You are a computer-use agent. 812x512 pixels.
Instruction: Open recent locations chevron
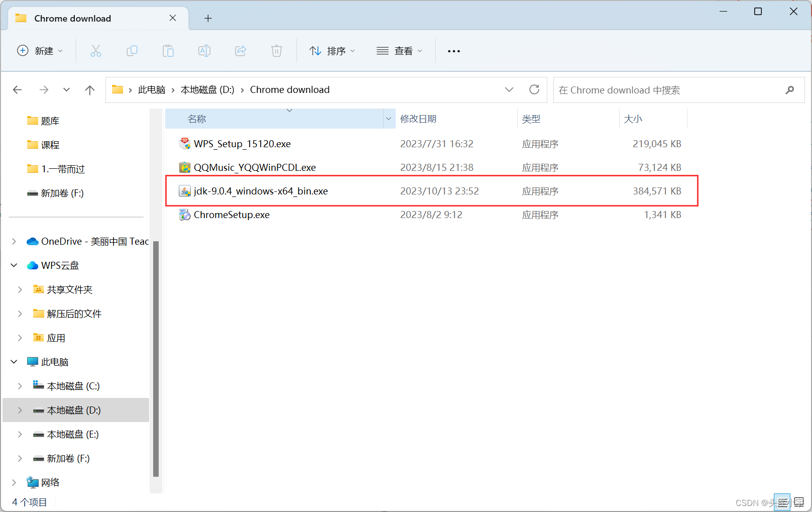tap(66, 90)
